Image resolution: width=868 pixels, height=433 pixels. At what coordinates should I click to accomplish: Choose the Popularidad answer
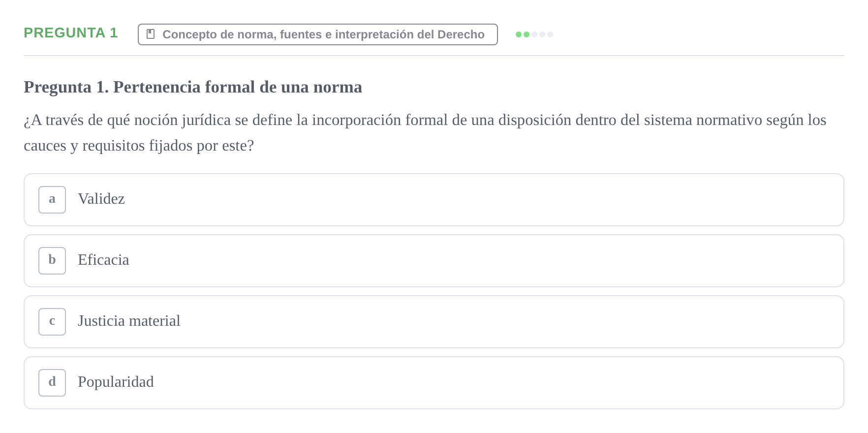click(434, 383)
